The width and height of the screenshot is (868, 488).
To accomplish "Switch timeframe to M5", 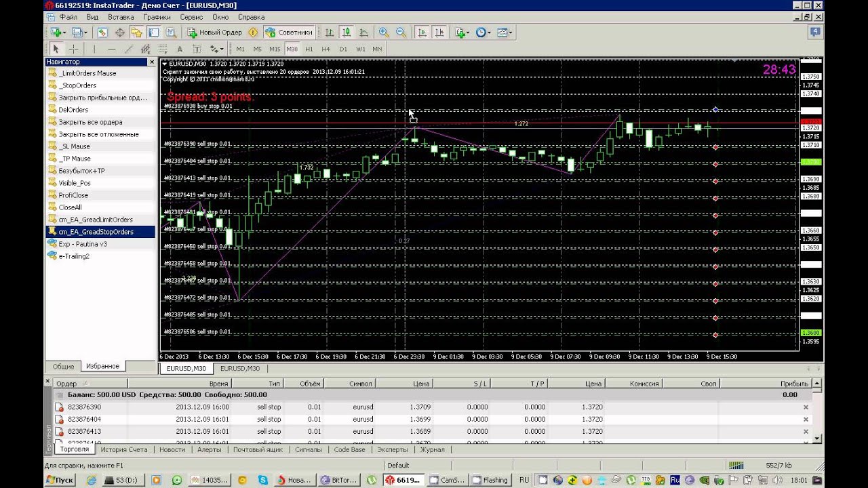I will [257, 49].
